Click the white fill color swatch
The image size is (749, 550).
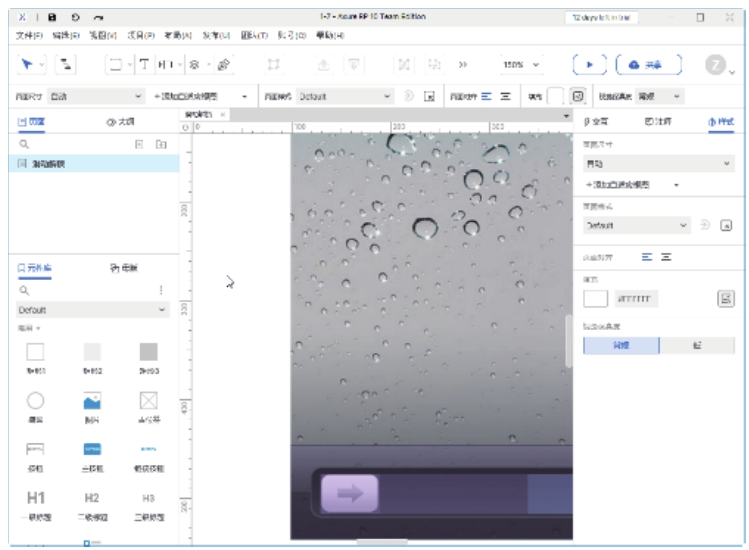pyautogui.click(x=596, y=297)
